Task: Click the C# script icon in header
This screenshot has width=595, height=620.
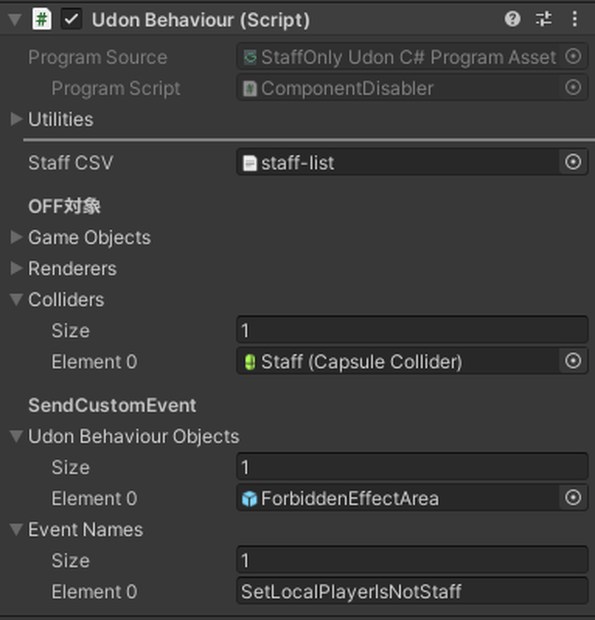Action: pos(42,19)
